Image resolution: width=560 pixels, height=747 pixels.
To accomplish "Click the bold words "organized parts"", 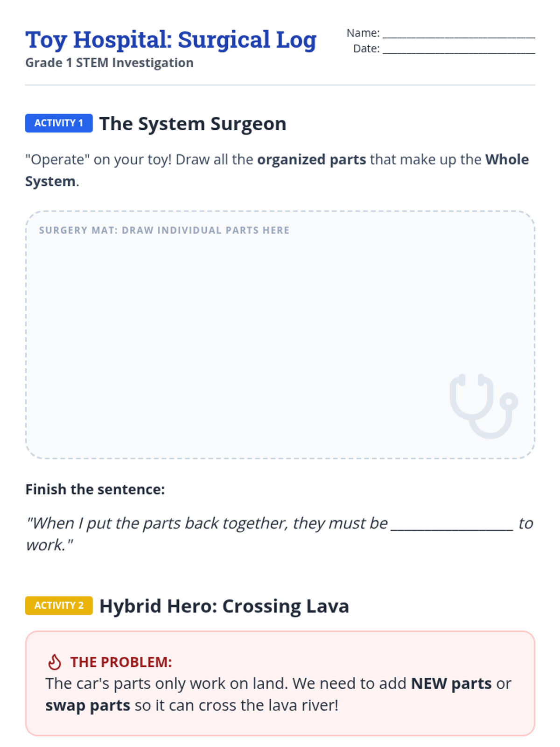I will click(x=311, y=160).
